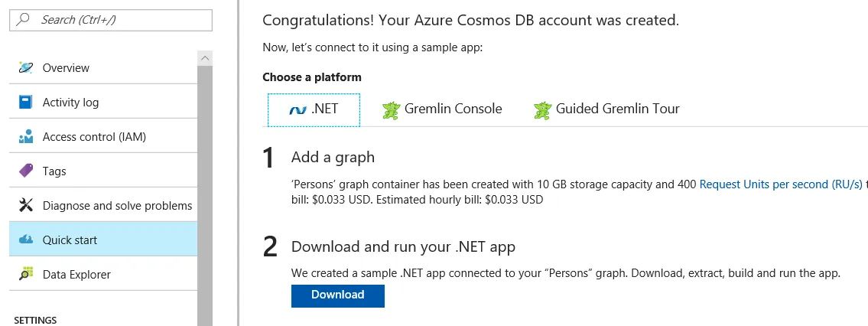Open the Activity log menu item
This screenshot has width=868, height=326.
pos(70,103)
